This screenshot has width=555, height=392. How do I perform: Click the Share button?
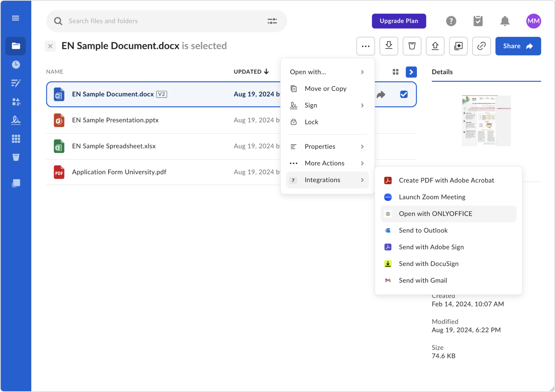tap(518, 46)
